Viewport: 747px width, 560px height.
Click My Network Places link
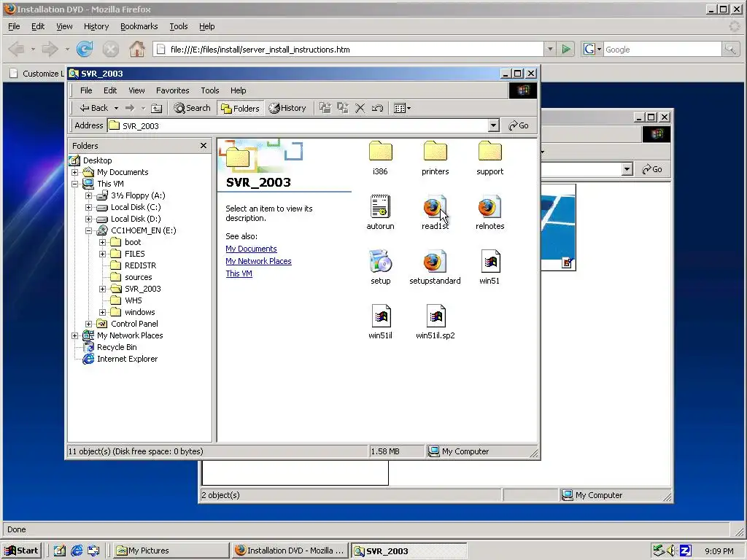tap(258, 261)
